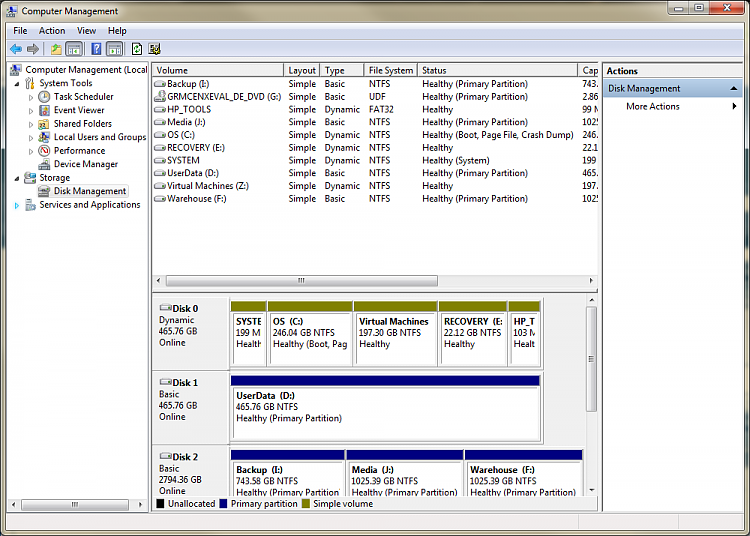Open the Help menu
The image size is (750, 536).
tap(117, 31)
